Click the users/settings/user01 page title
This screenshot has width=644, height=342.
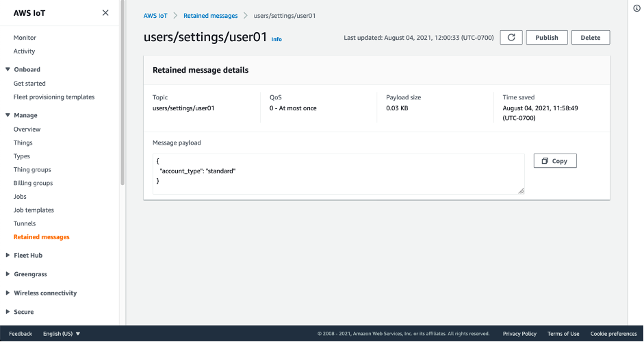(205, 37)
